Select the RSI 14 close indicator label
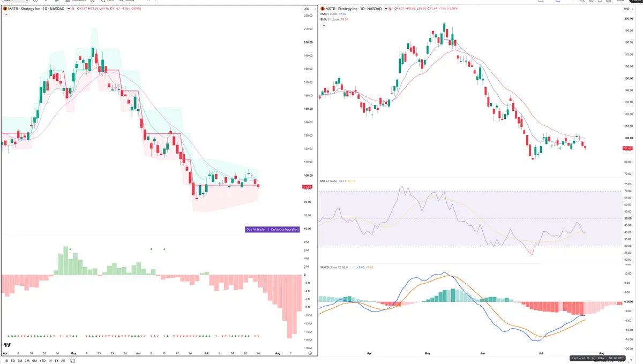This screenshot has height=364, width=643. pos(328,181)
